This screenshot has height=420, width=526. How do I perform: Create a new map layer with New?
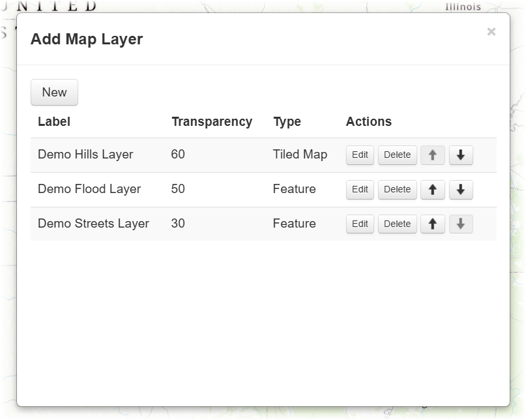click(53, 92)
